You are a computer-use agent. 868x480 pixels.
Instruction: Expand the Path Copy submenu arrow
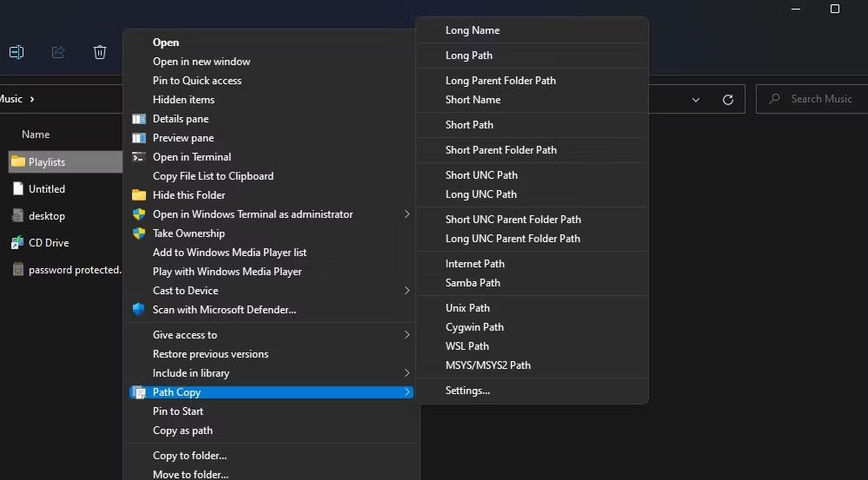click(x=407, y=392)
